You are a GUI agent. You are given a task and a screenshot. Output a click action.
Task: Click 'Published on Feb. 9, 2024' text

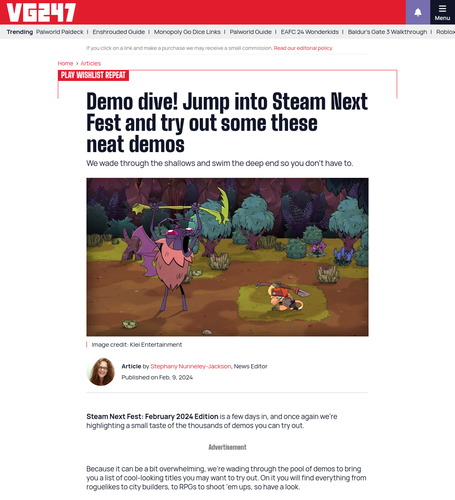pos(157,377)
